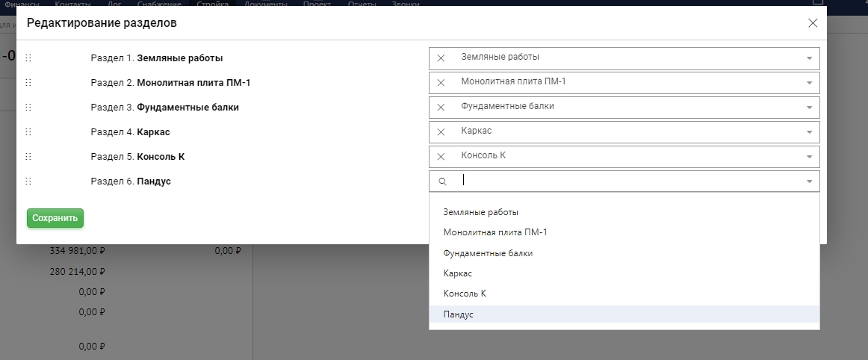The image size is (868, 360).
Task: Clear the Консоль К selected value
Action: click(441, 157)
